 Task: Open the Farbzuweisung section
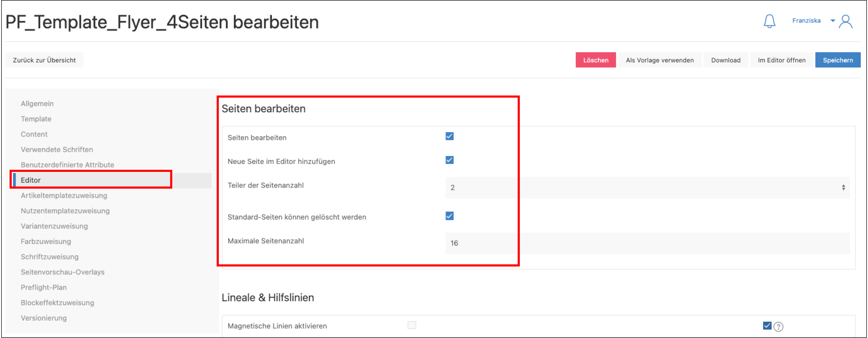coord(46,241)
